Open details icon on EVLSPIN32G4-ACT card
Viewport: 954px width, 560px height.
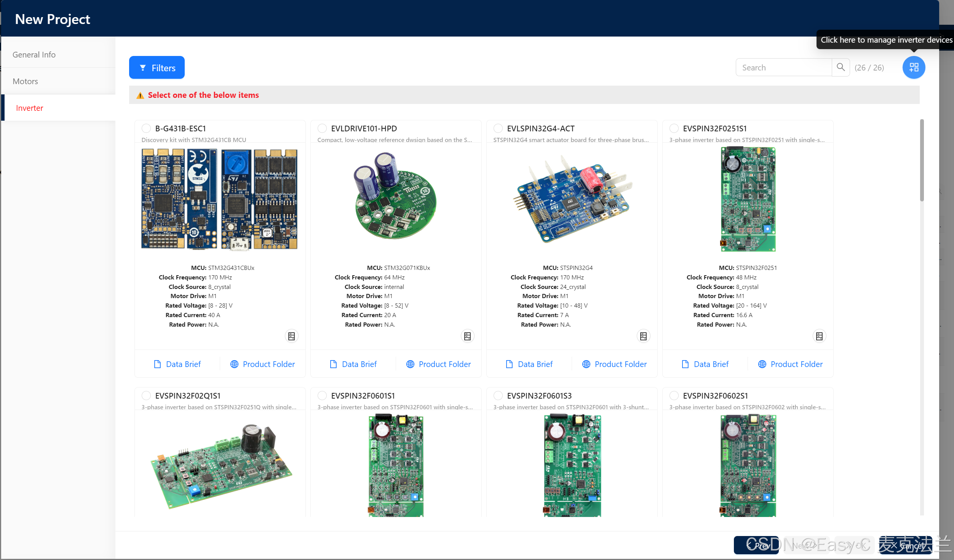pyautogui.click(x=643, y=336)
